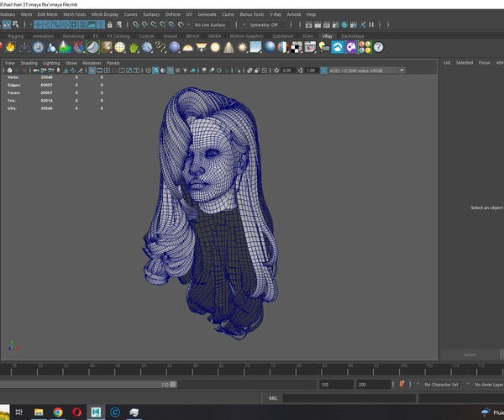The width and height of the screenshot is (504, 420).
Task: Click the lock selection padlock icon
Action: 110,24
